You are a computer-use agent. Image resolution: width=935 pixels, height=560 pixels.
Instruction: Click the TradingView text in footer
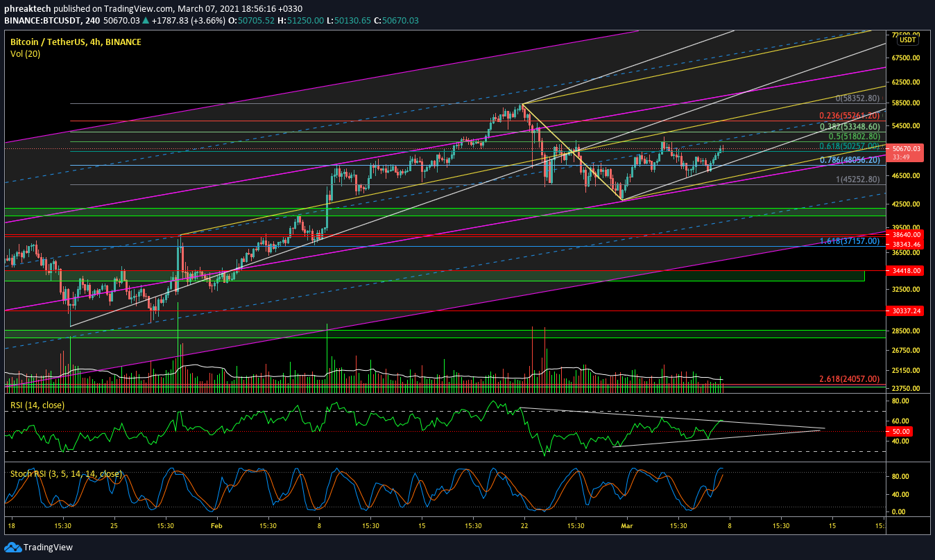(x=48, y=548)
